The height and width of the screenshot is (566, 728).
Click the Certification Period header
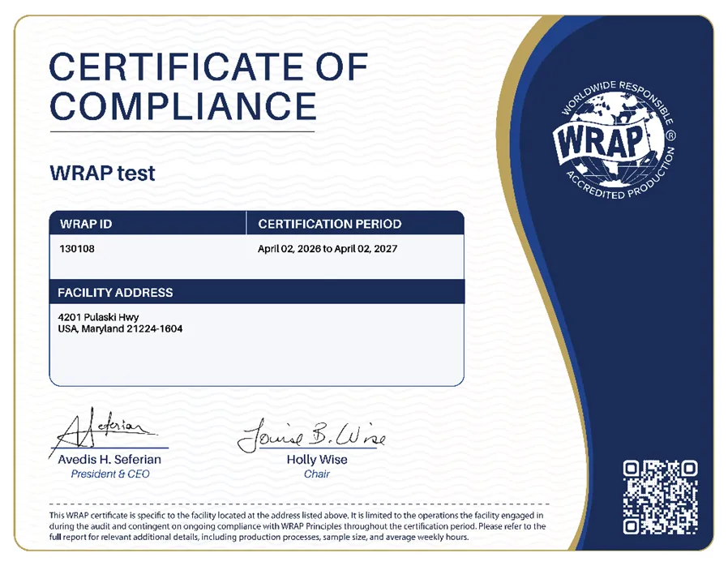click(x=355, y=223)
